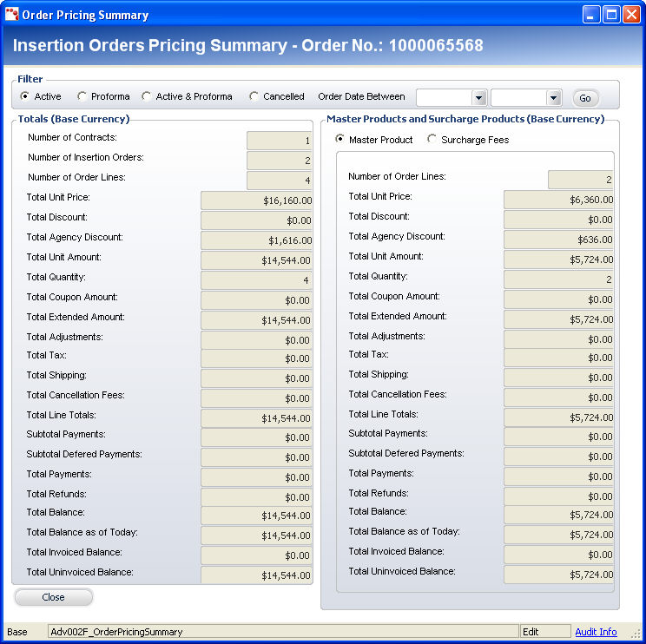Select the Proforma filter option
The image size is (646, 644).
pos(82,96)
